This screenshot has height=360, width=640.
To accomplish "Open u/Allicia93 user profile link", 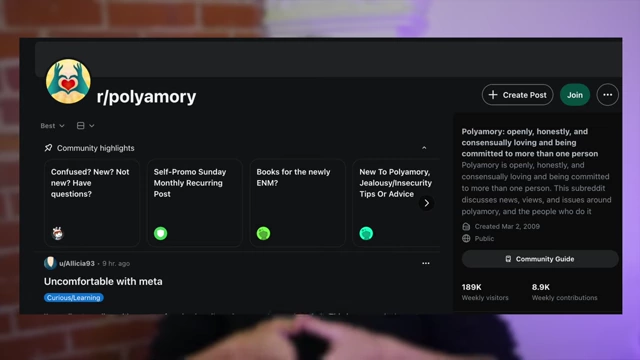I will tap(77, 263).
